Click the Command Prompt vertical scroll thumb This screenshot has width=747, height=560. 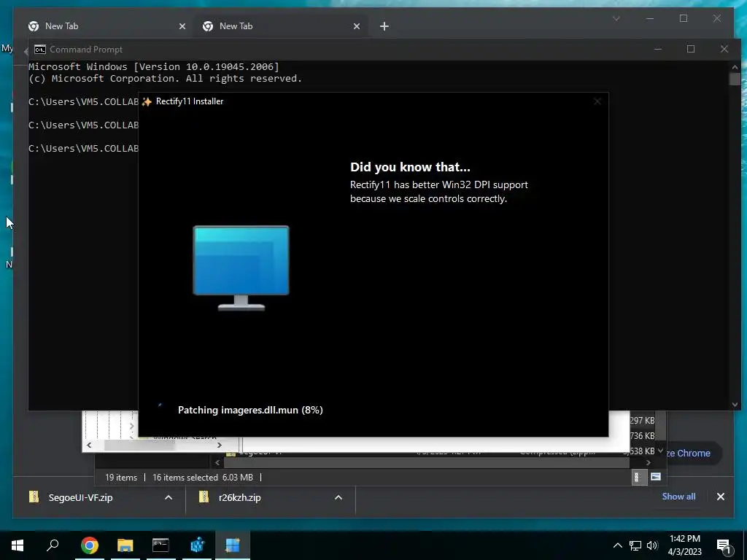coord(735,79)
